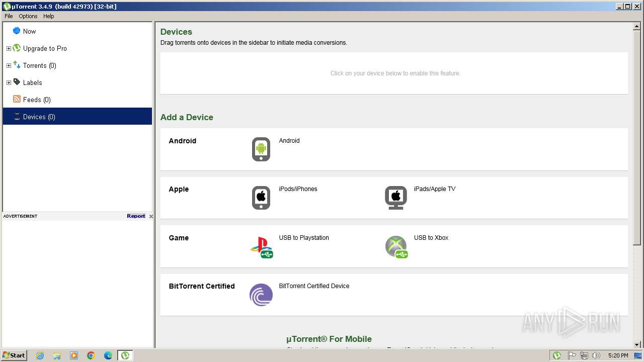Viewport: 644px width, 362px height.
Task: Expand the Labels tree node
Action: [x=9, y=83]
